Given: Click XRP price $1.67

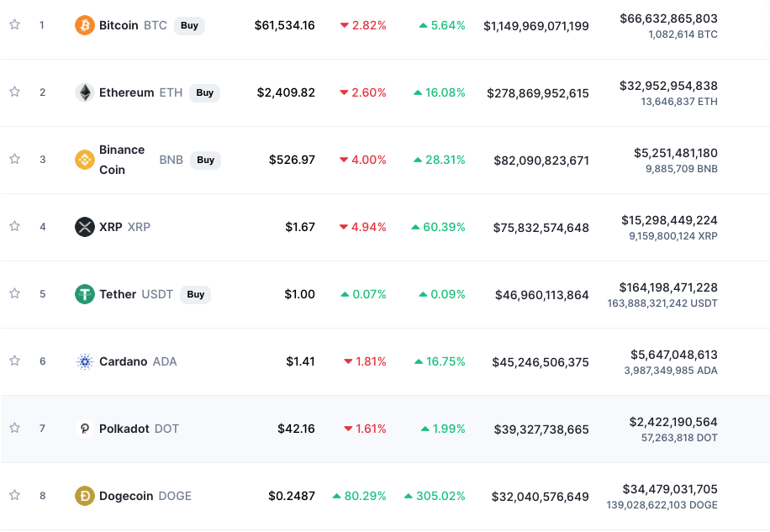Looking at the screenshot, I should (300, 227).
